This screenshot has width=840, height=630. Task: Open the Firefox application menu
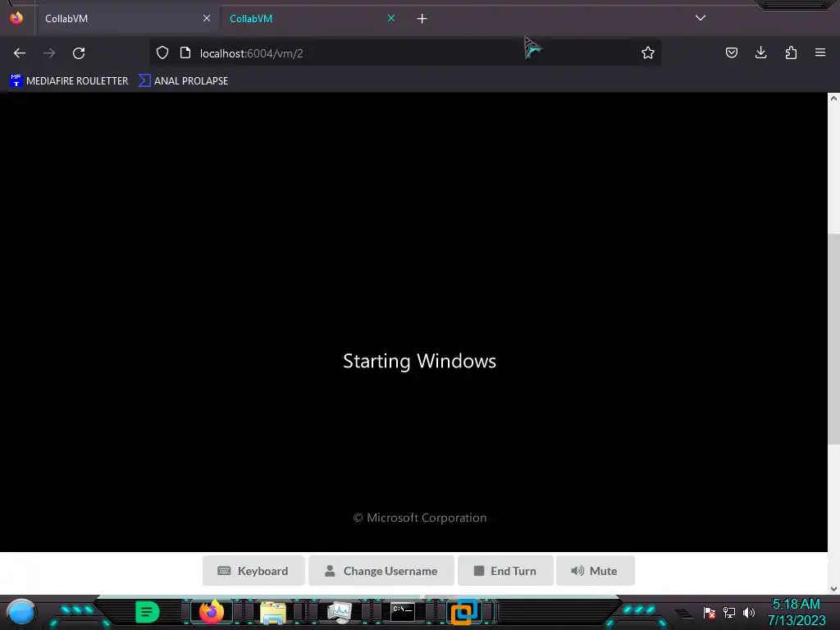pyautogui.click(x=820, y=52)
